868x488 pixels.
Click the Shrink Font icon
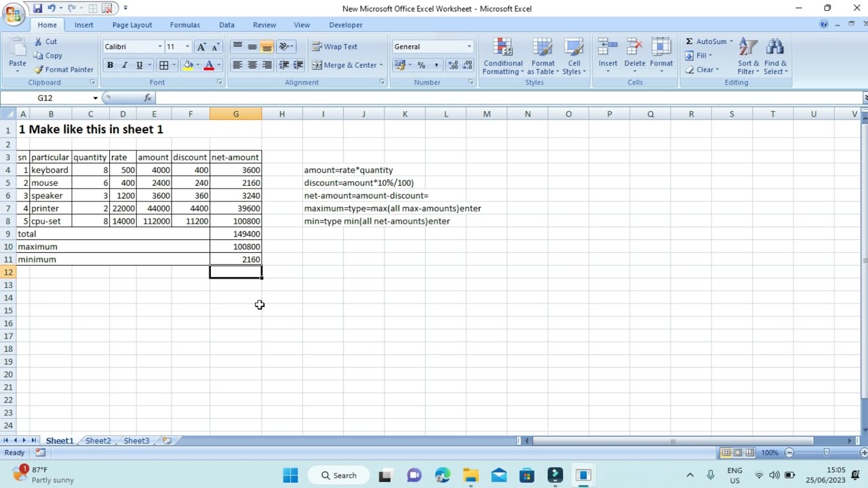pos(216,47)
